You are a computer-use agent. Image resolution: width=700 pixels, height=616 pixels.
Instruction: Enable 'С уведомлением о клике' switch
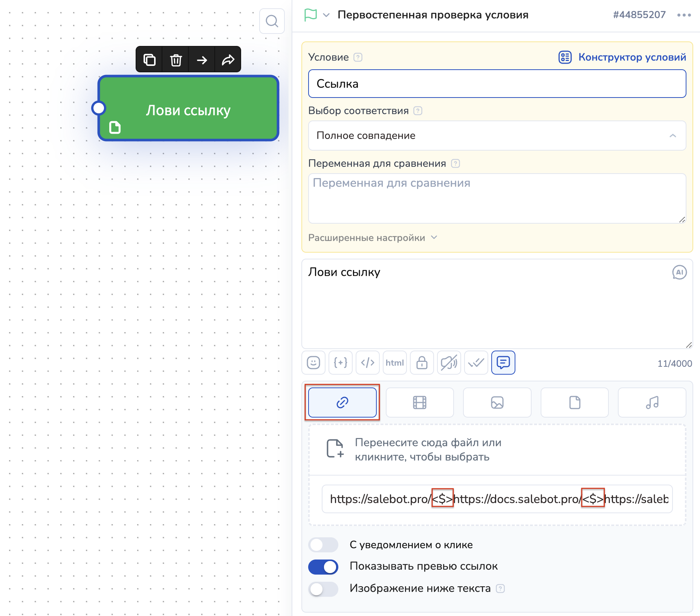point(323,545)
